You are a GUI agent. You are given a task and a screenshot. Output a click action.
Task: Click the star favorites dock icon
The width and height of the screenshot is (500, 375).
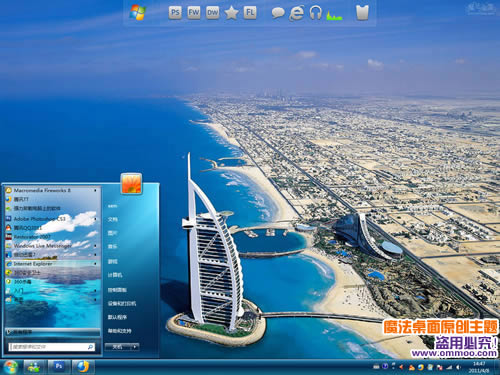coord(231,13)
